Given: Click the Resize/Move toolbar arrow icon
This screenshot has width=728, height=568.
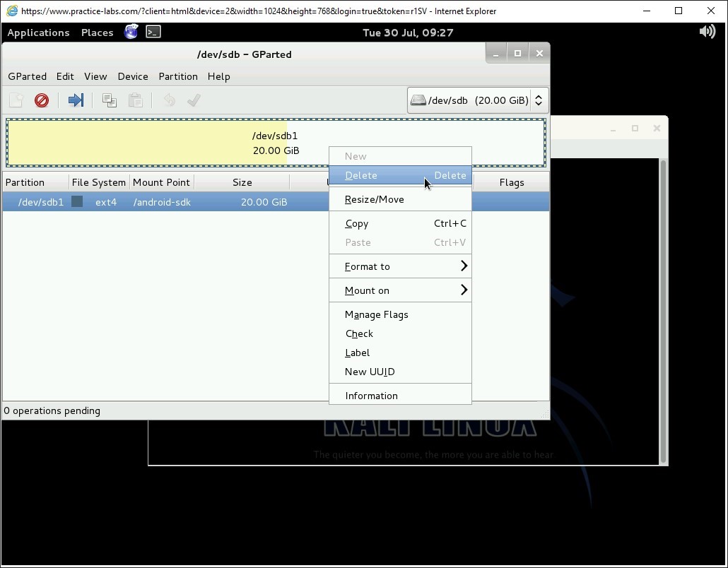Looking at the screenshot, I should [x=76, y=100].
